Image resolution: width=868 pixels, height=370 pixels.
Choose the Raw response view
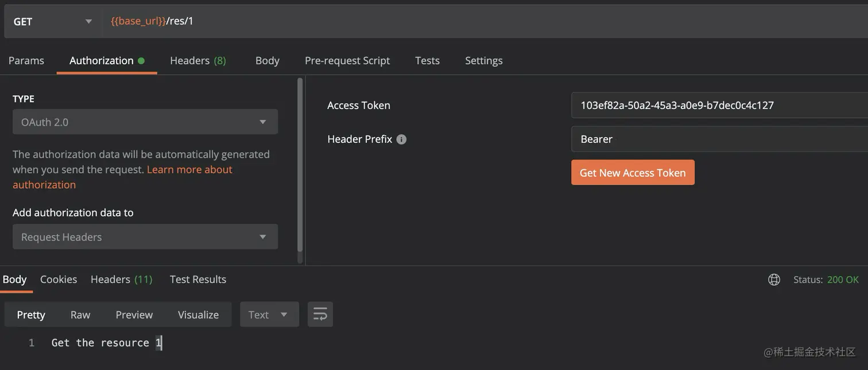(x=80, y=314)
